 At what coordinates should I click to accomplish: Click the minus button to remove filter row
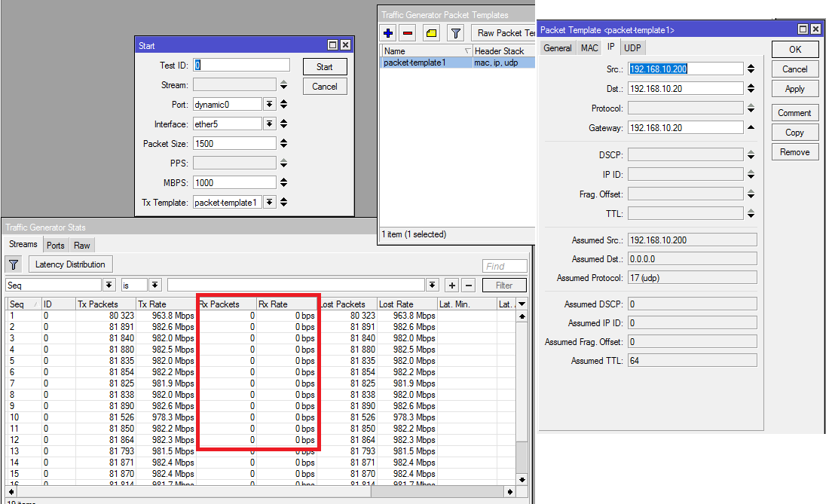[468, 286]
